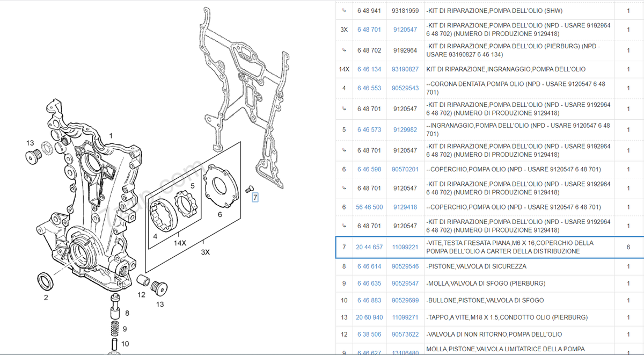644x355 pixels.
Task: Open catalog number 6 46 553 link
Action: pos(369,88)
